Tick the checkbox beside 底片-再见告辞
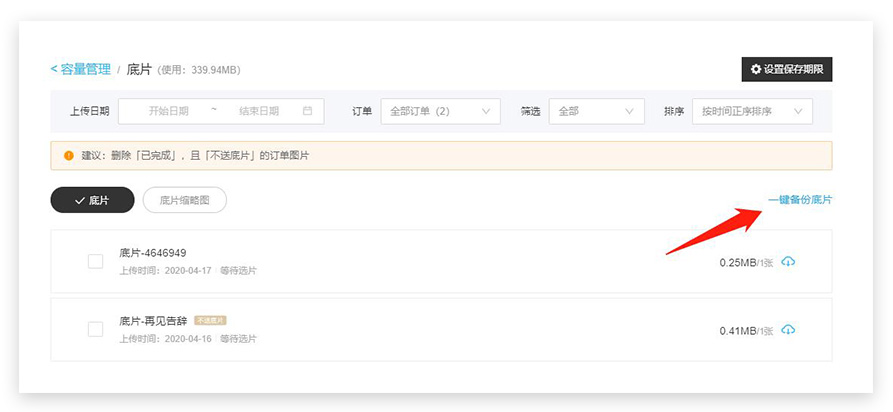 [95, 329]
